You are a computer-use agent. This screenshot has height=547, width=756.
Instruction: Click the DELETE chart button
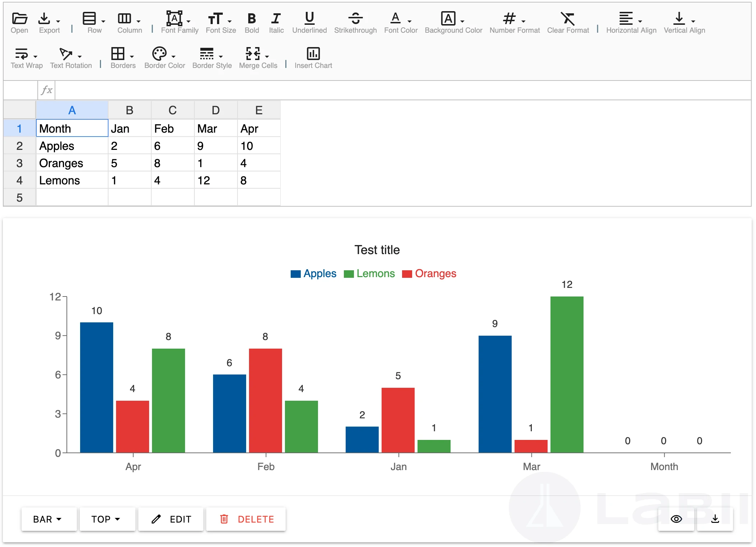tap(246, 519)
